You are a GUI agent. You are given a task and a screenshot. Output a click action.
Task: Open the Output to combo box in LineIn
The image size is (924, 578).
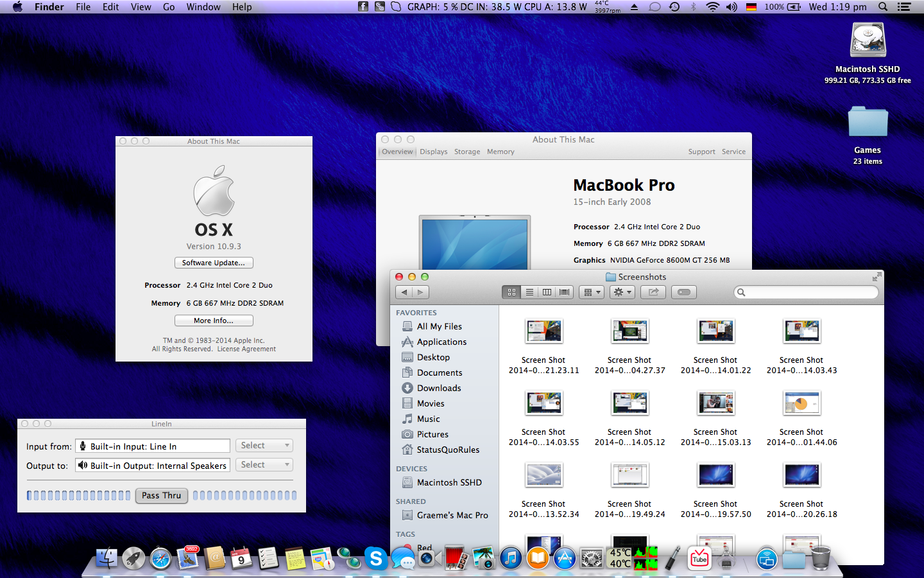click(x=153, y=465)
